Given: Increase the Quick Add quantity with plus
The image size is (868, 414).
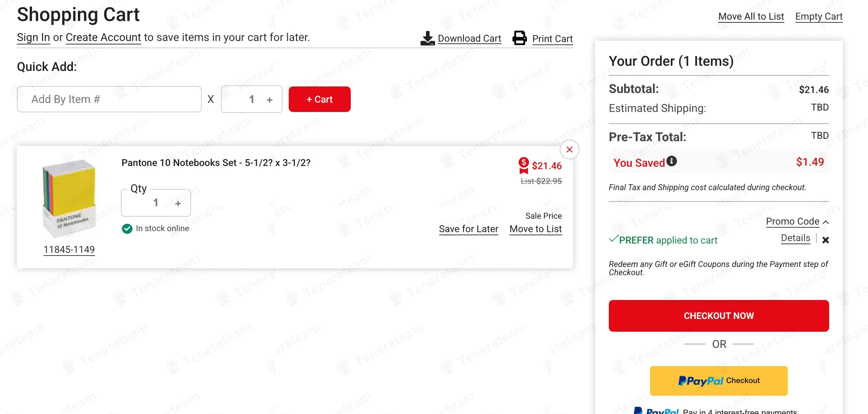Looking at the screenshot, I should 269,100.
